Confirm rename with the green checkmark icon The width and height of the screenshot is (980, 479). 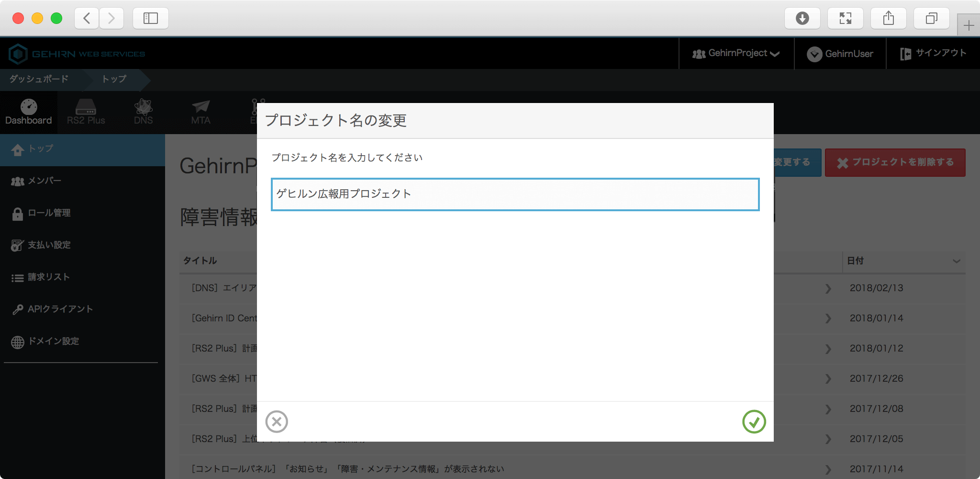point(754,422)
